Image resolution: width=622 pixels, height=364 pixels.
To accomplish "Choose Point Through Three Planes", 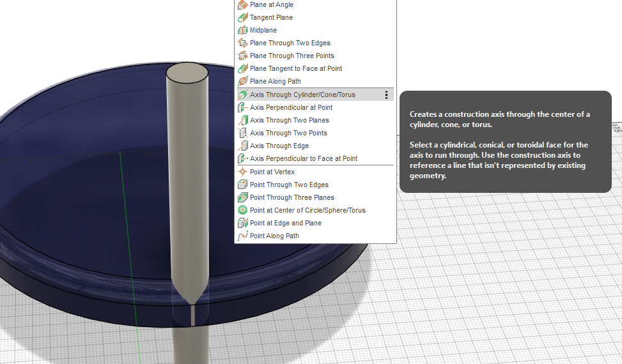I will [292, 197].
